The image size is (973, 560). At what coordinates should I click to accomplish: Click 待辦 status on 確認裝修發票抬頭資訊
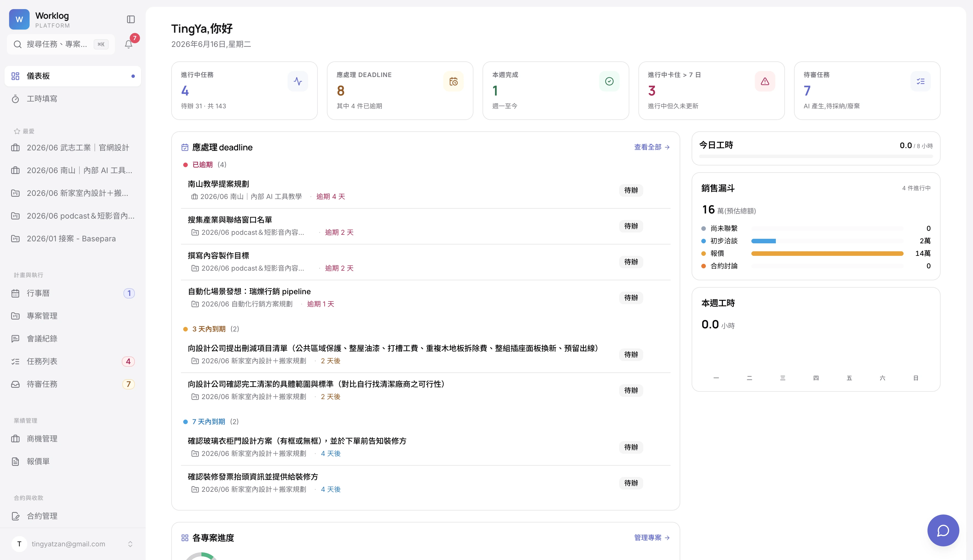(631, 483)
